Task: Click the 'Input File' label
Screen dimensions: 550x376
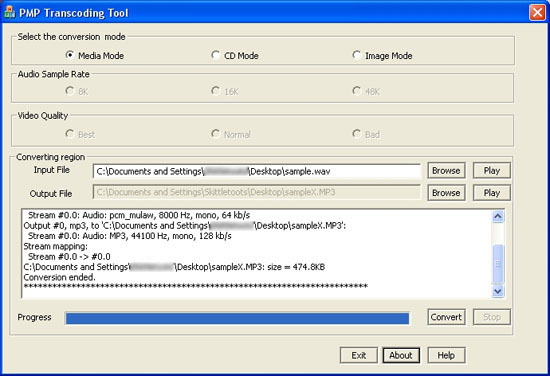Action: click(52, 170)
